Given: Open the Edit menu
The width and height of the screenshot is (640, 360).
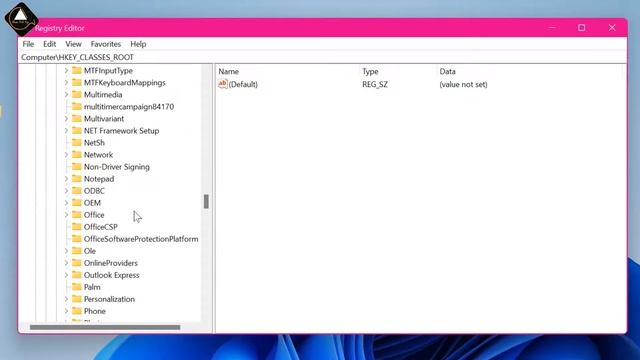Looking at the screenshot, I should tap(49, 44).
